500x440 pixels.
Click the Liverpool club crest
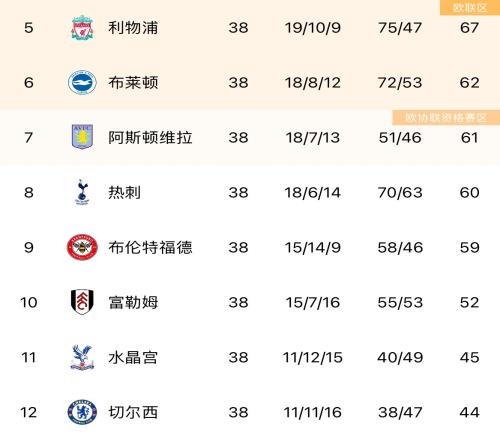tap(82, 27)
